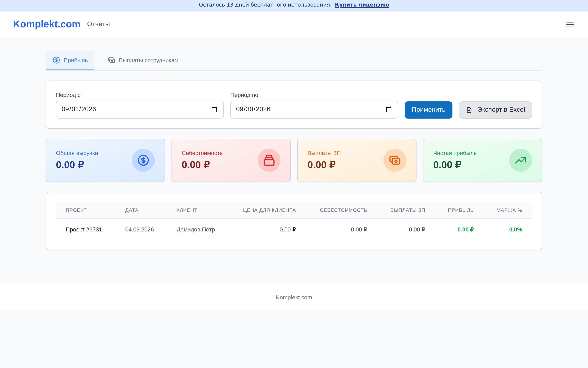Image resolution: width=588 pixels, height=368 pixels.
Task: Open the Отчёты navigation item
Action: click(x=98, y=24)
